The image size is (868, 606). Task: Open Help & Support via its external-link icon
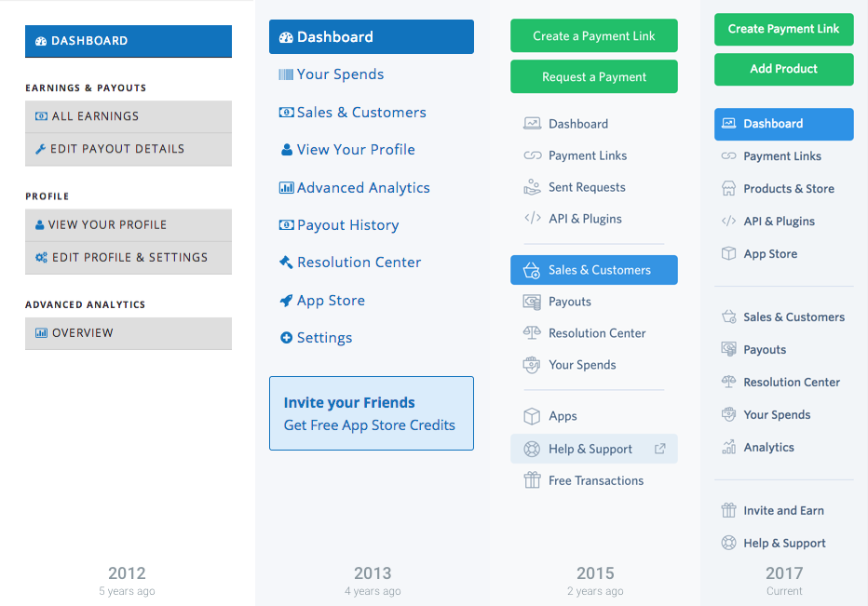pos(660,449)
